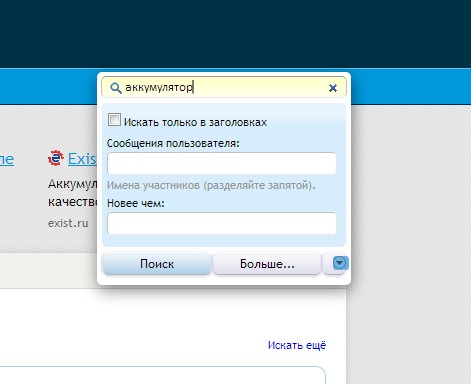The image size is (471, 384).
Task: Enable the search only in titles checkbox
Action: point(114,119)
